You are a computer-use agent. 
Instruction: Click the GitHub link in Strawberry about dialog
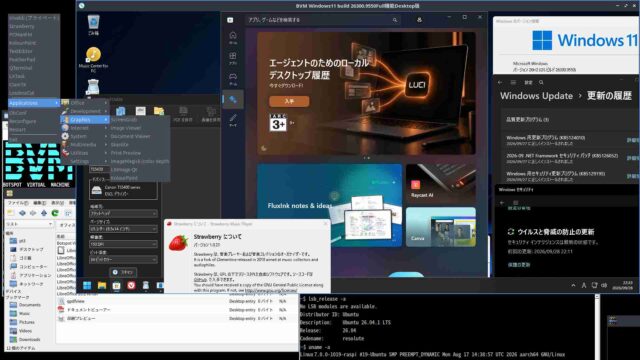200,280
